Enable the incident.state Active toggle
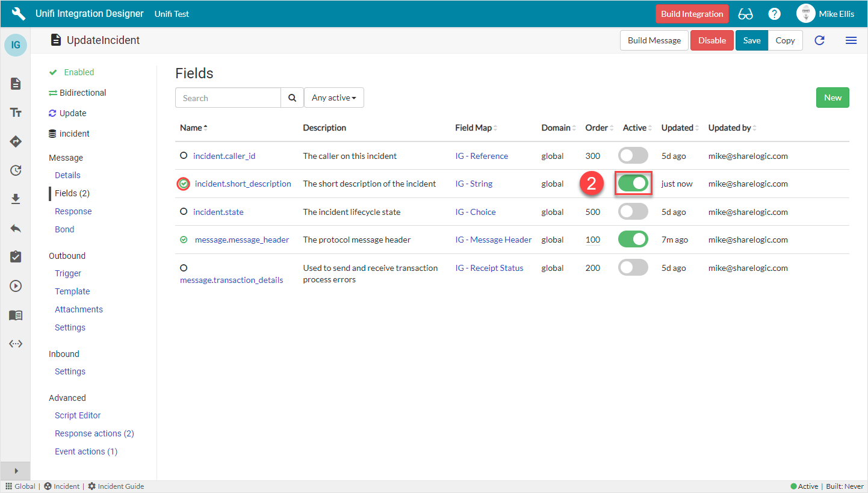Image resolution: width=868 pixels, height=493 pixels. pyautogui.click(x=633, y=212)
